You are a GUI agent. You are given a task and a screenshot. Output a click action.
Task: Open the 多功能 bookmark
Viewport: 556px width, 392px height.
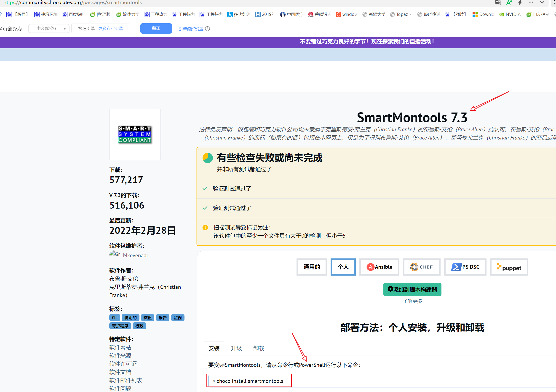(238, 14)
